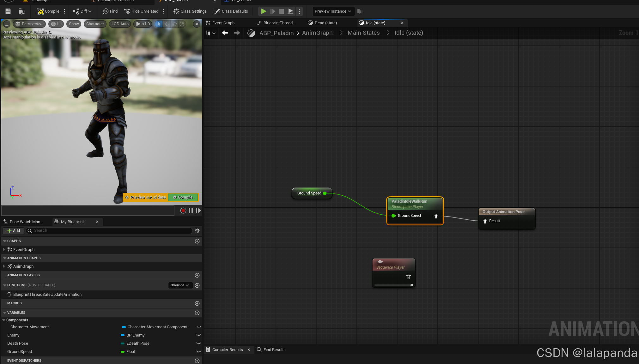Image resolution: width=639 pixels, height=364 pixels.
Task: Click the back navigation arrow
Action: tap(225, 33)
